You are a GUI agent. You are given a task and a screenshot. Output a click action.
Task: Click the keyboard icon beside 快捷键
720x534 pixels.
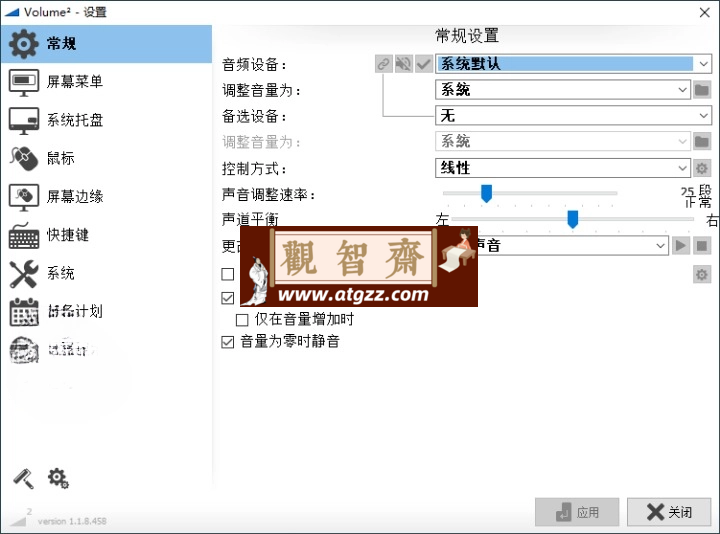pos(24,236)
